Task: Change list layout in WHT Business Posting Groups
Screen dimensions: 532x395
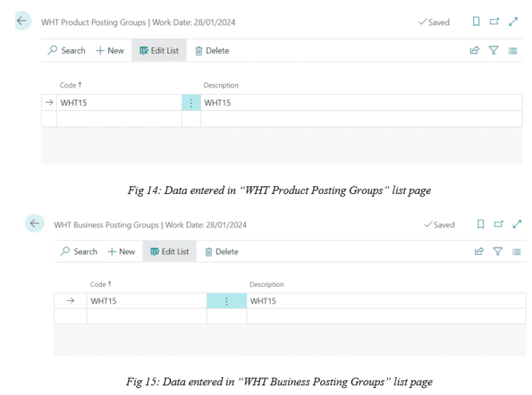Action: (x=516, y=252)
